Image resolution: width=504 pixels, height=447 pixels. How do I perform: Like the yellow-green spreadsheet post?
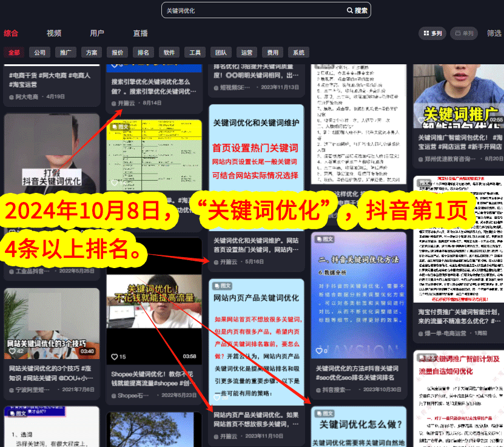[115, 183]
